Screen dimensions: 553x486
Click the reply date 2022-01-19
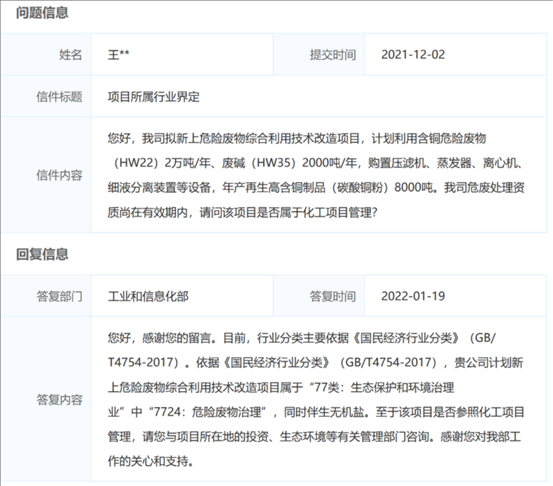click(413, 296)
